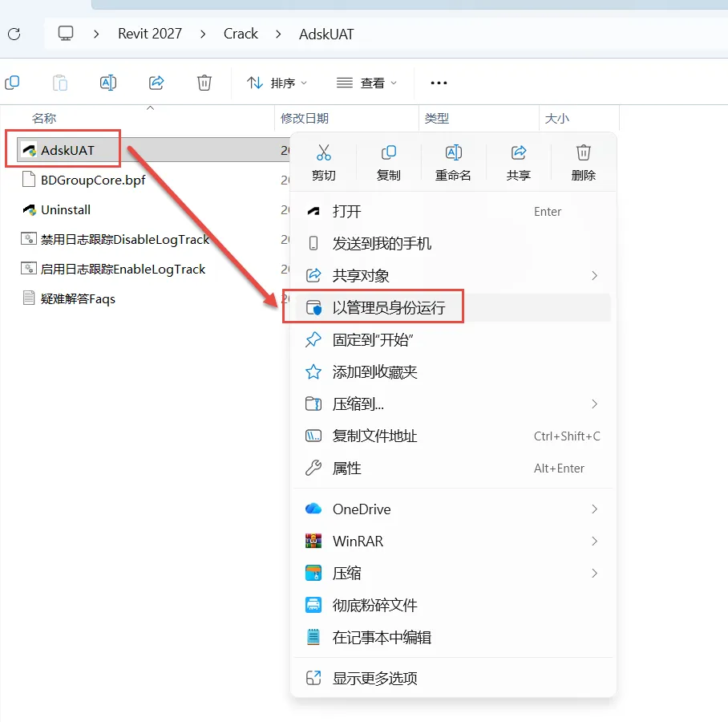Viewport: 728px width, 722px height.
Task: Click the 疑难解答Faqs document icon
Action: 29,298
